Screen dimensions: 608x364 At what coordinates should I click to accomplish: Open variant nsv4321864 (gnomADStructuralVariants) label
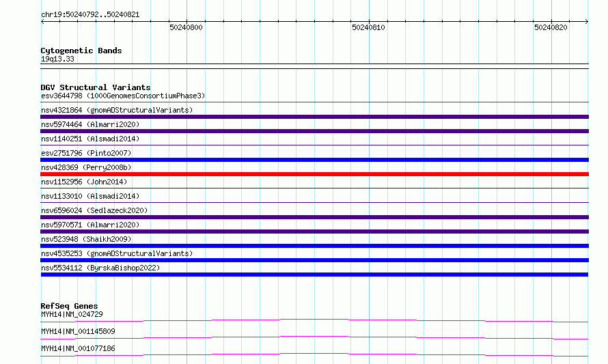(x=117, y=110)
